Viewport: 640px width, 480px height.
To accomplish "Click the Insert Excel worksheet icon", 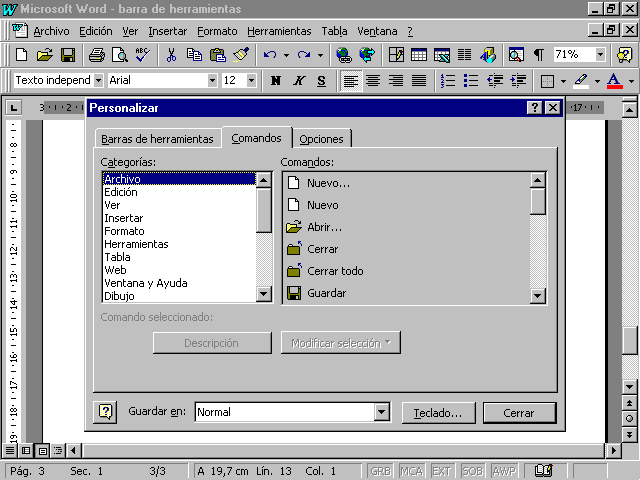I will (442, 55).
